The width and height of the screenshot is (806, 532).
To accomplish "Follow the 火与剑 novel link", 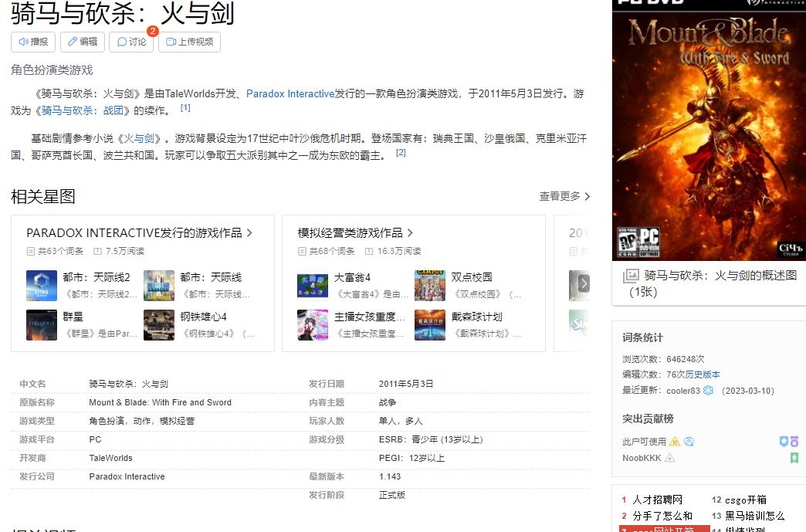I will (x=139, y=138).
